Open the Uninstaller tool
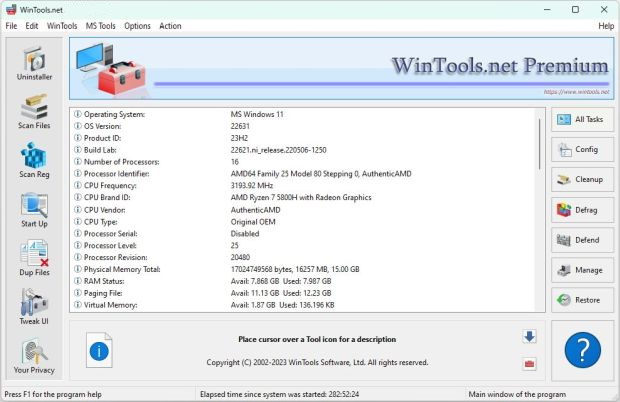 coord(34,63)
